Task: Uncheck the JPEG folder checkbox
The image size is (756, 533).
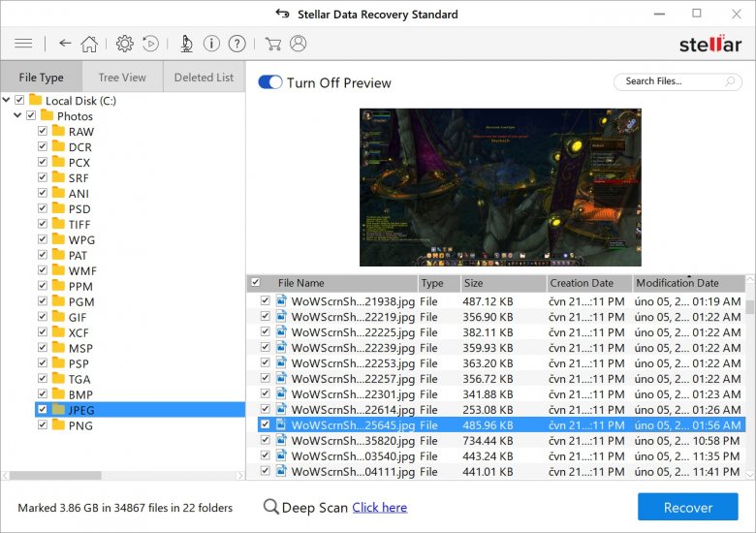Action: point(43,410)
